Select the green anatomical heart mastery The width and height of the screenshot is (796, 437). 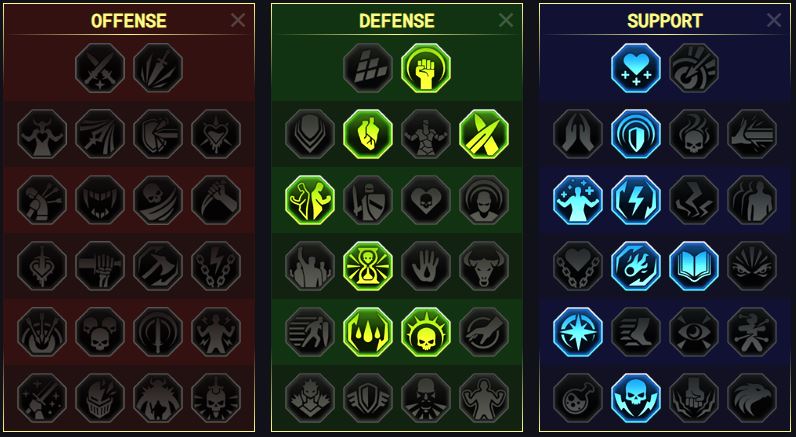pos(368,134)
